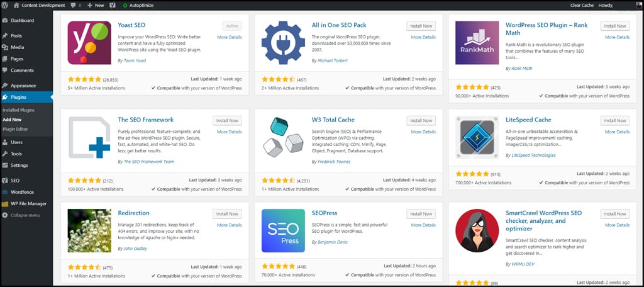View More Details for Rank Math
The image size is (644, 287).
618,37
